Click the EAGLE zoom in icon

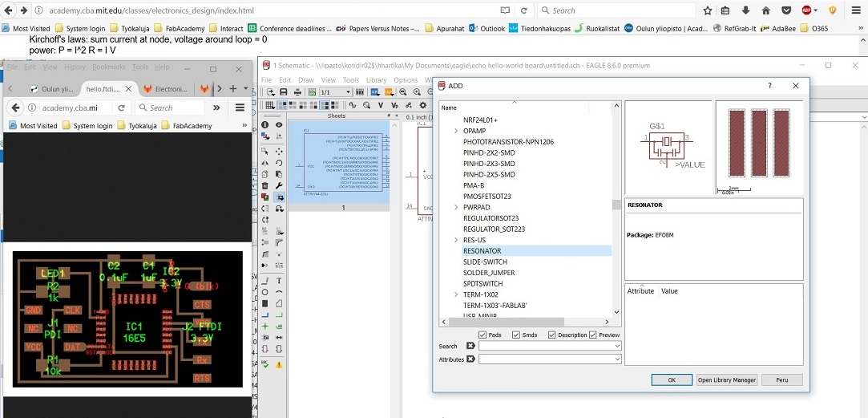(416, 91)
